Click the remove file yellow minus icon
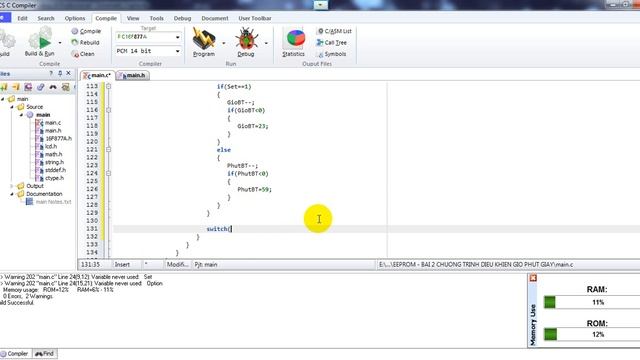This screenshot has width=640, height=360. pos(16,87)
